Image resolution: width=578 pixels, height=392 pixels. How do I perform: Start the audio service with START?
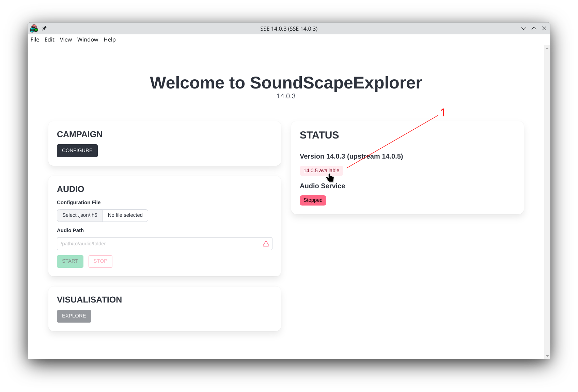(70, 261)
